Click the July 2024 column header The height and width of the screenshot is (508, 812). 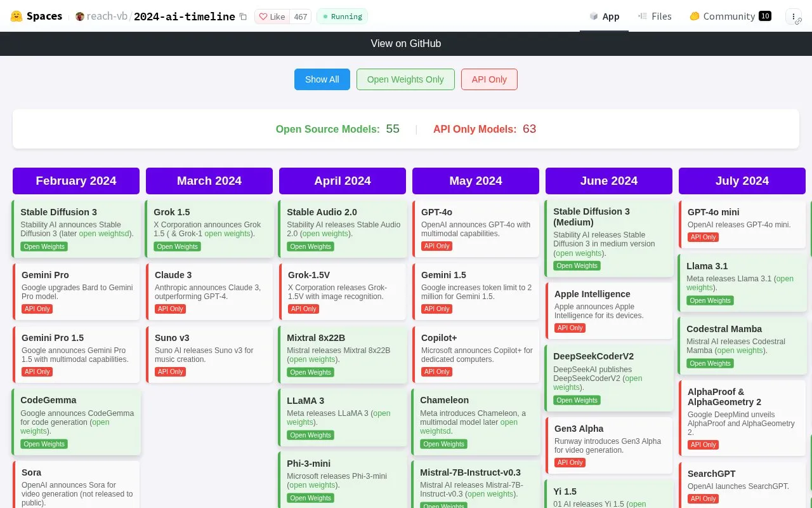click(x=742, y=181)
